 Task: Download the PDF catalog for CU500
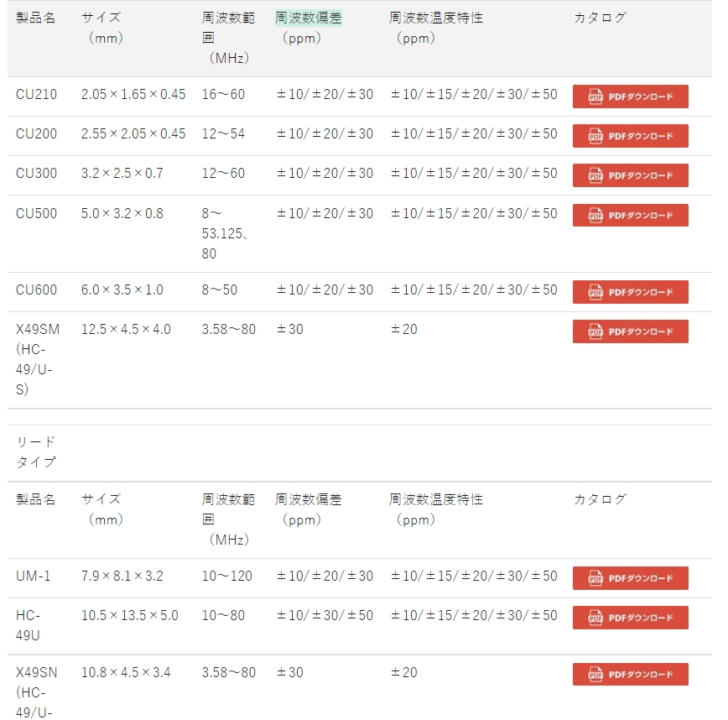630,215
